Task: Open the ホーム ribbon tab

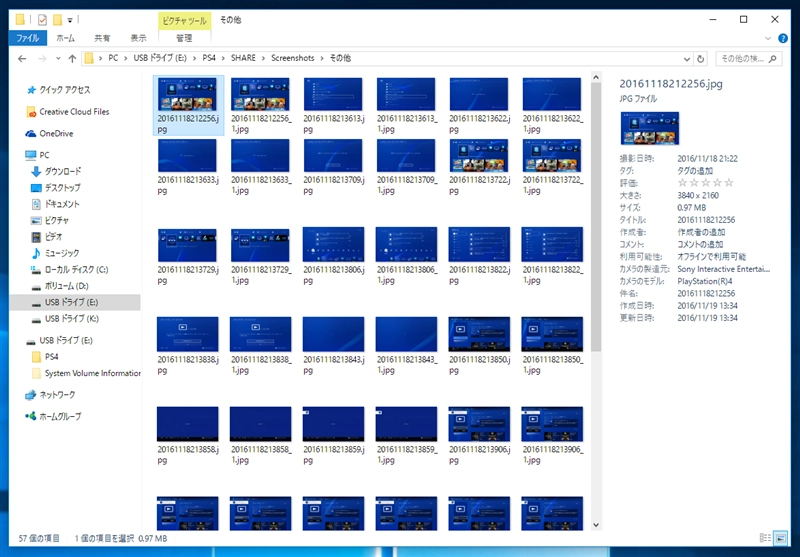Action: click(65, 38)
